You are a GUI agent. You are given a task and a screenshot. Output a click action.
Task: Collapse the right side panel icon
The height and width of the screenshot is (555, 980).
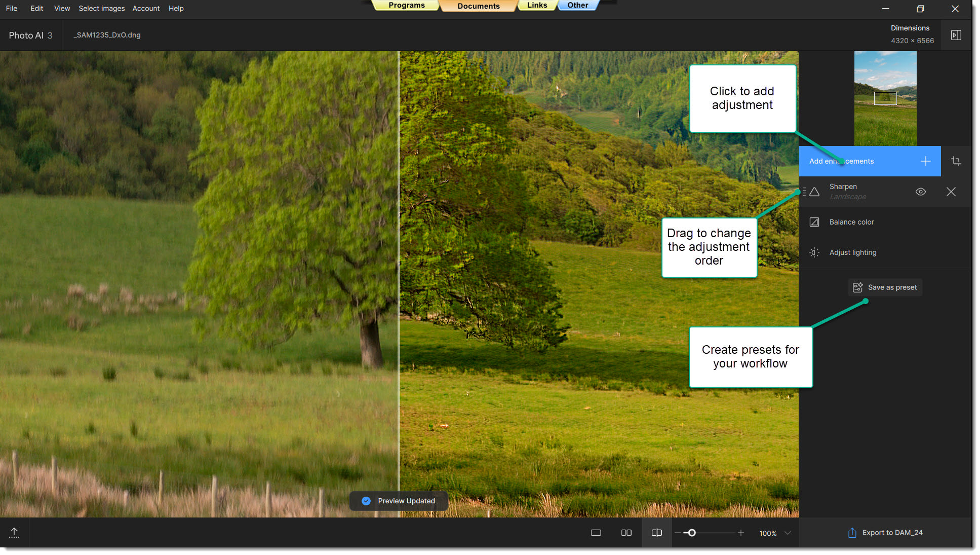956,35
